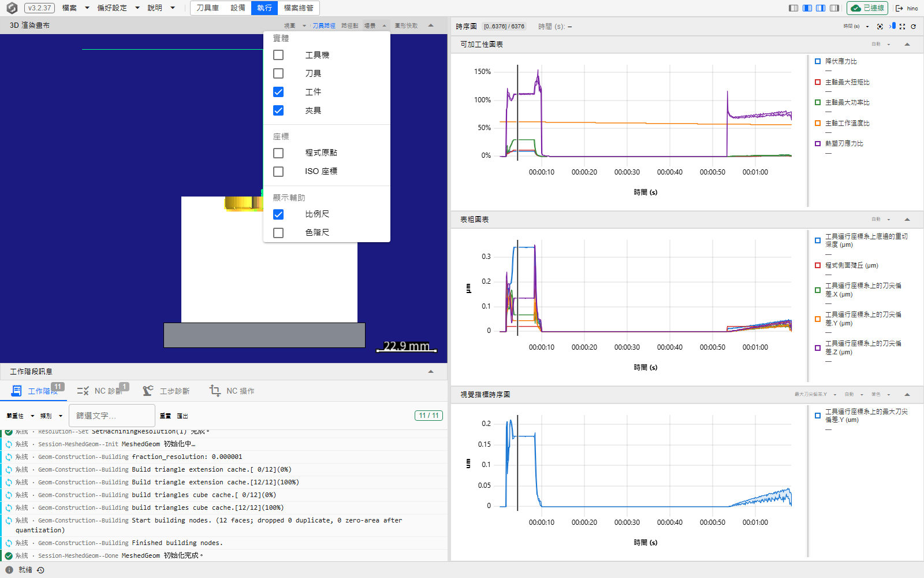The image size is (924, 578).
Task: Click the 已連線 cloud connection status
Action: 867,8
